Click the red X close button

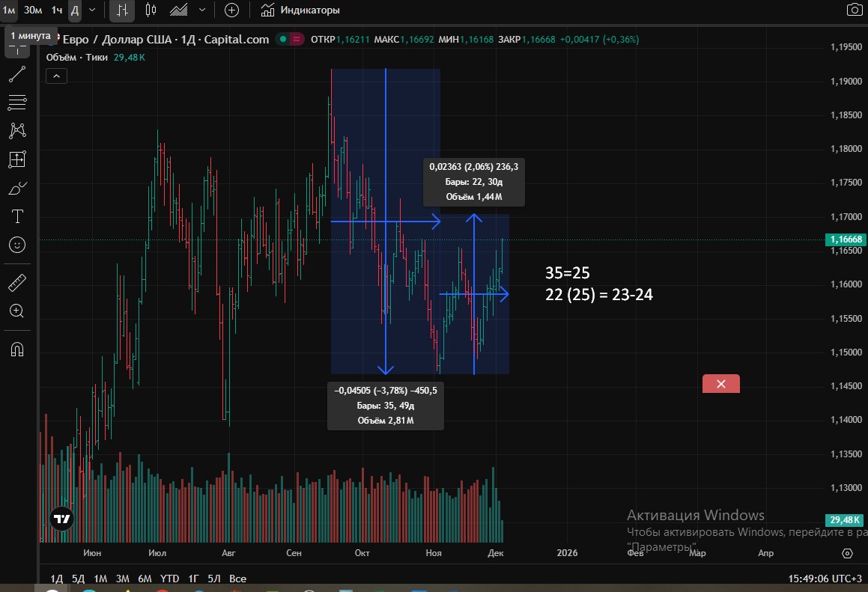(x=720, y=384)
